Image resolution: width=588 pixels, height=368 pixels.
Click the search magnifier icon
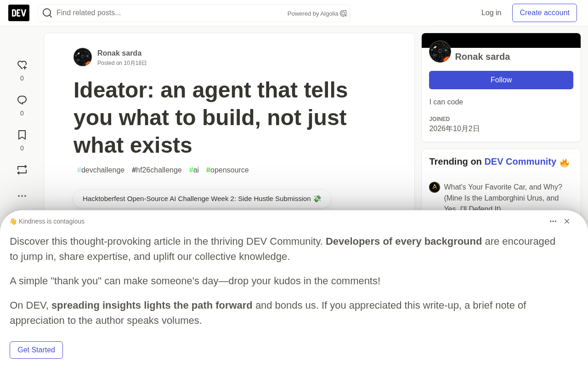pyautogui.click(x=47, y=13)
